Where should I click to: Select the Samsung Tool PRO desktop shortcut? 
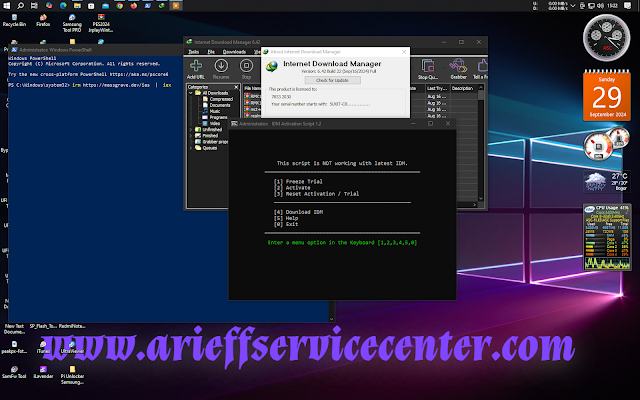(72, 23)
